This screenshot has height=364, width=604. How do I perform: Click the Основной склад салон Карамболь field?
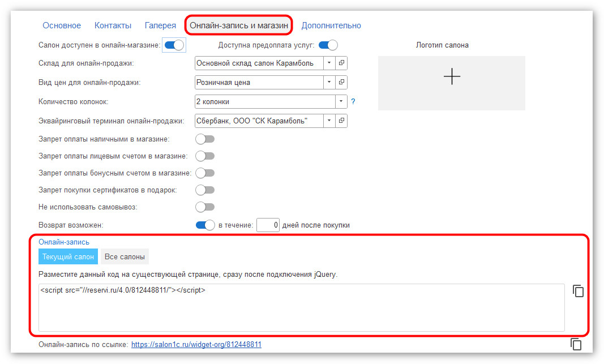pyautogui.click(x=259, y=63)
